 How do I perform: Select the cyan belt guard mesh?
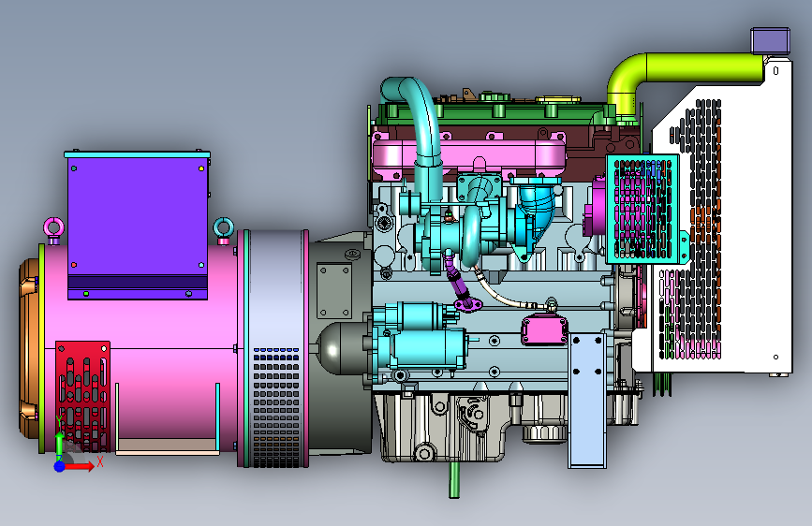(x=644, y=209)
